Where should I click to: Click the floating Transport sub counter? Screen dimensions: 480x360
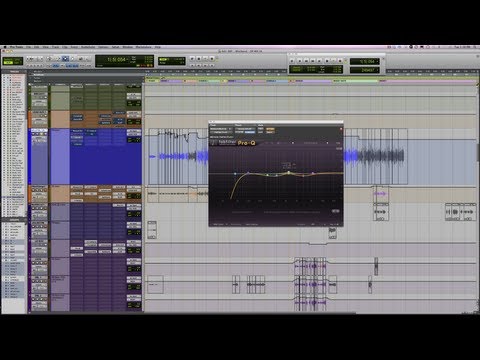coord(365,70)
